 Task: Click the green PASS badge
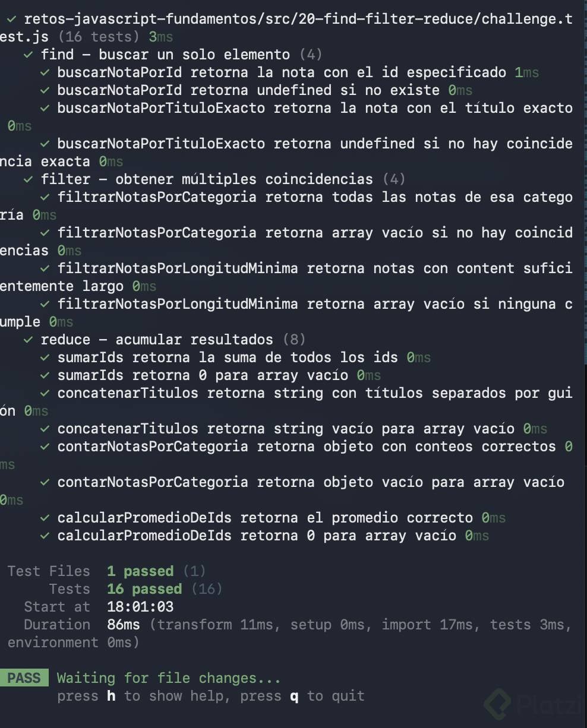point(24,678)
